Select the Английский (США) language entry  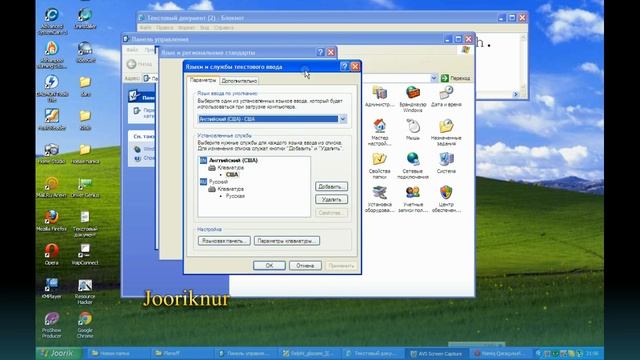click(233, 160)
